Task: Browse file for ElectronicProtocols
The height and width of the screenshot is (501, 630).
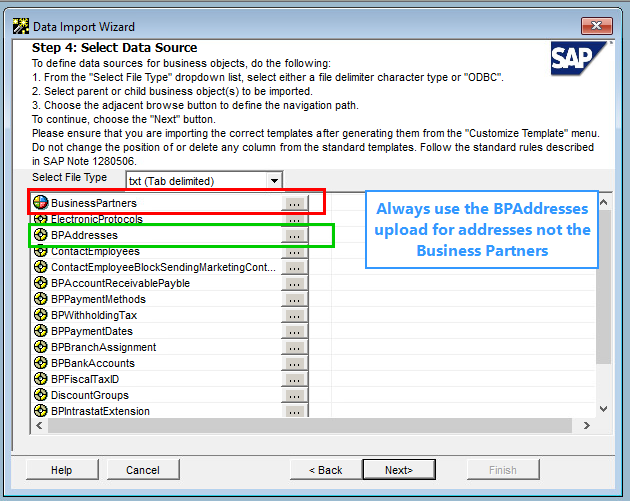Action: point(295,219)
